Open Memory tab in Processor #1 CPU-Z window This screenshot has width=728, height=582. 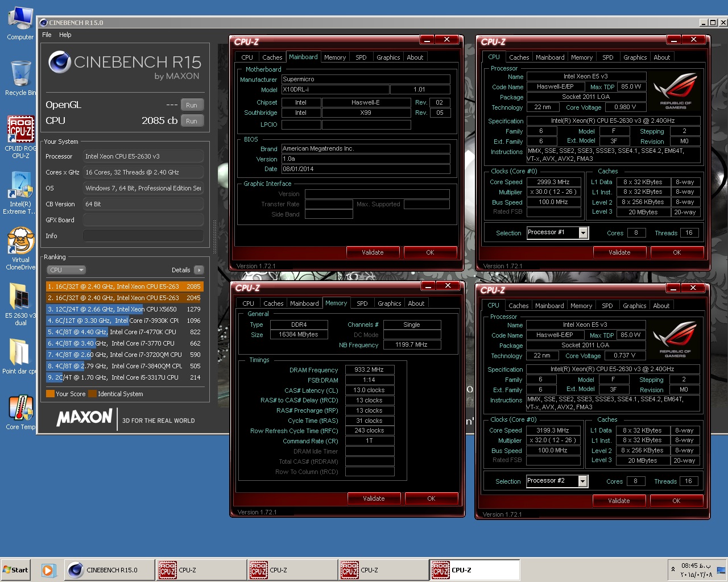coord(582,57)
